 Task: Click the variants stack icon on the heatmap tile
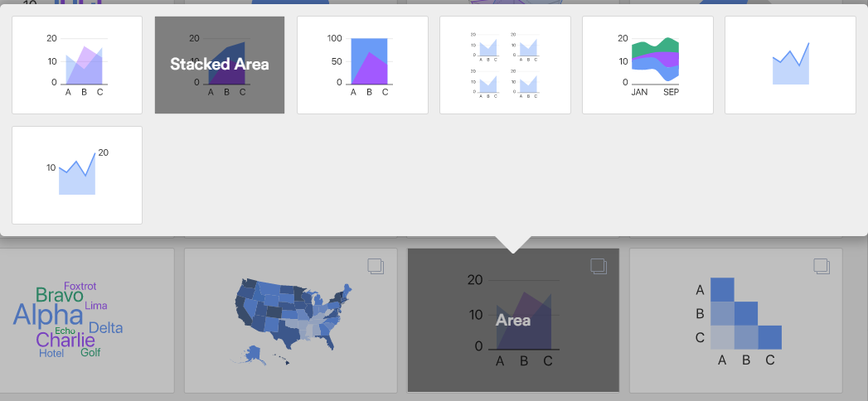click(822, 266)
